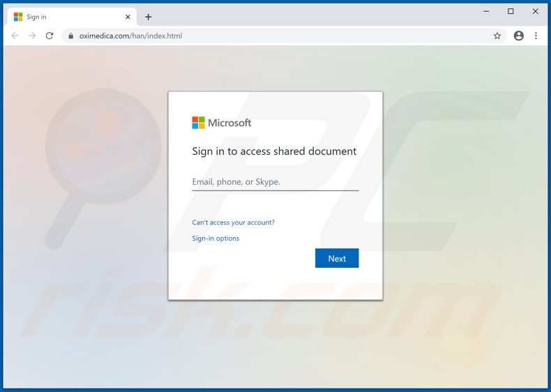
Task: Open a new tab with the plus button
Action: click(x=149, y=17)
